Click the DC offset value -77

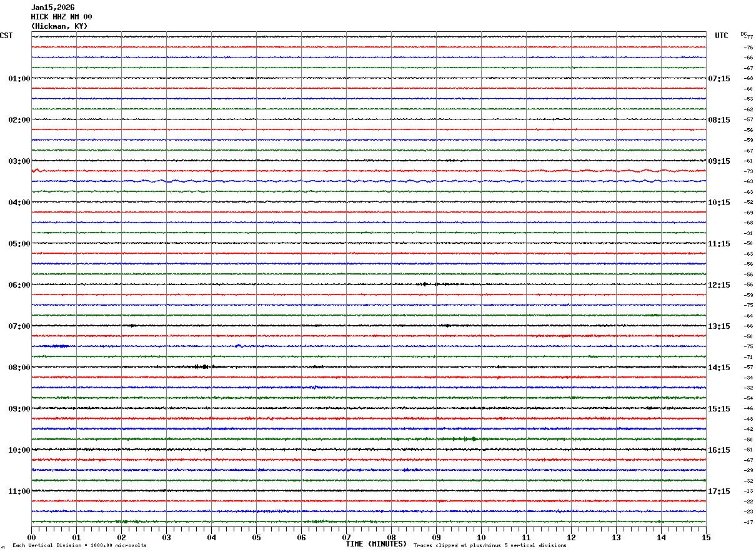coord(749,38)
